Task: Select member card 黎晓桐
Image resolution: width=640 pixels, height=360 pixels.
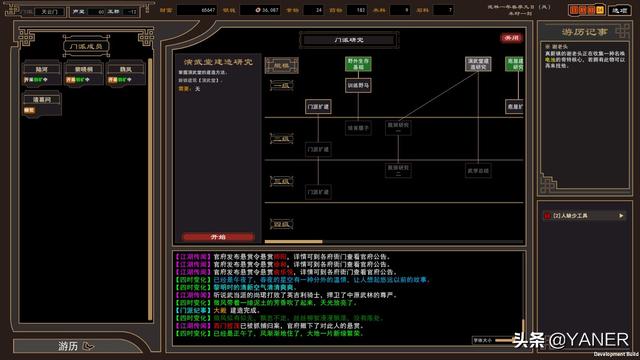Action: coord(84,74)
